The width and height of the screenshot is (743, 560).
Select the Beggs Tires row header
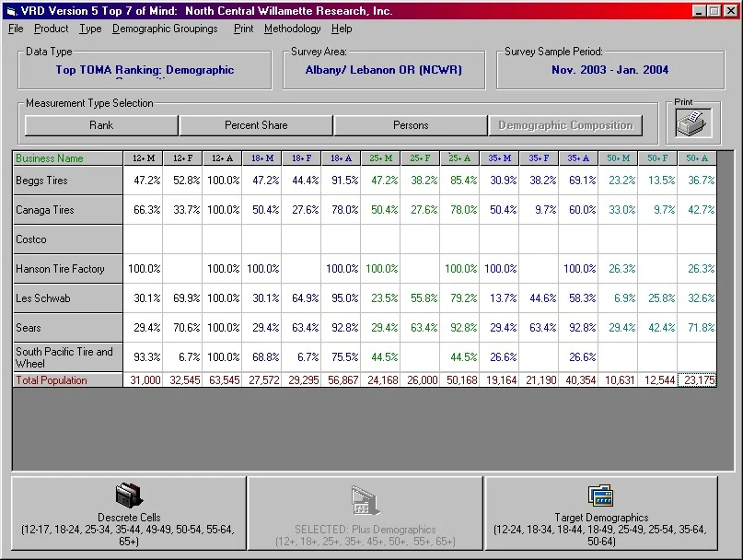pyautogui.click(x=68, y=181)
